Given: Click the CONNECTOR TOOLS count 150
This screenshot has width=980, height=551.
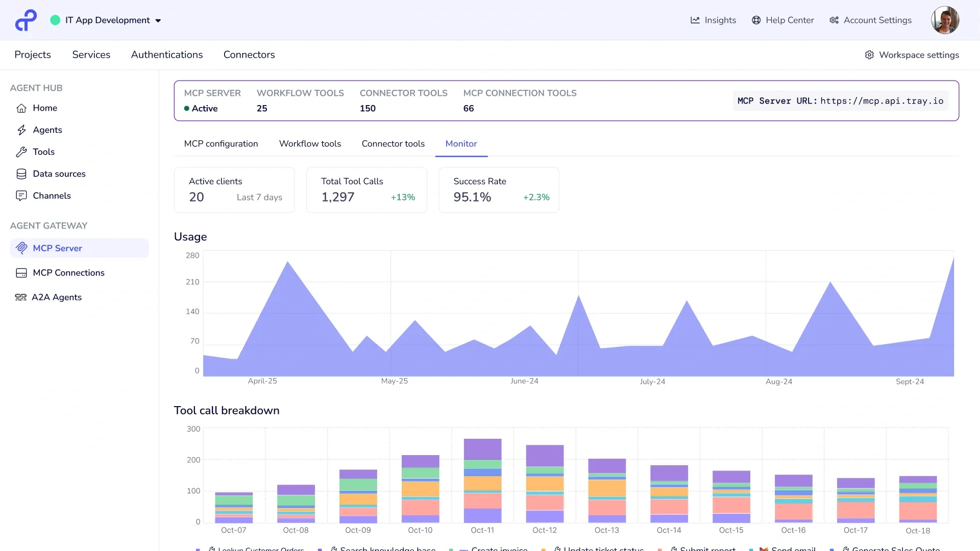Looking at the screenshot, I should [367, 109].
